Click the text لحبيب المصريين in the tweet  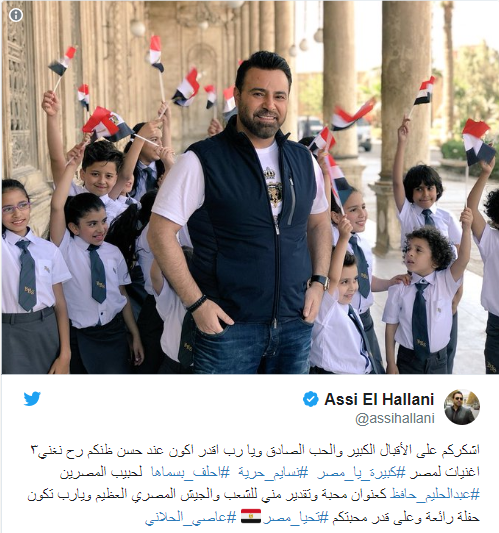(101, 472)
